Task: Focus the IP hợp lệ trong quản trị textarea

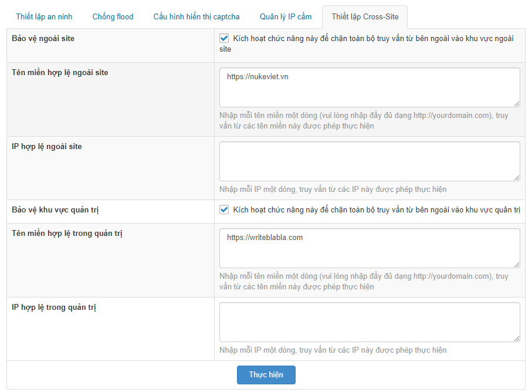Action: click(370, 322)
